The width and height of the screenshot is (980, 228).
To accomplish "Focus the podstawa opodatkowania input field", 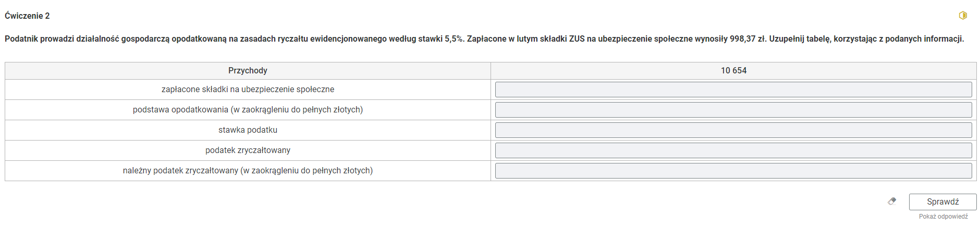I will 733,110.
